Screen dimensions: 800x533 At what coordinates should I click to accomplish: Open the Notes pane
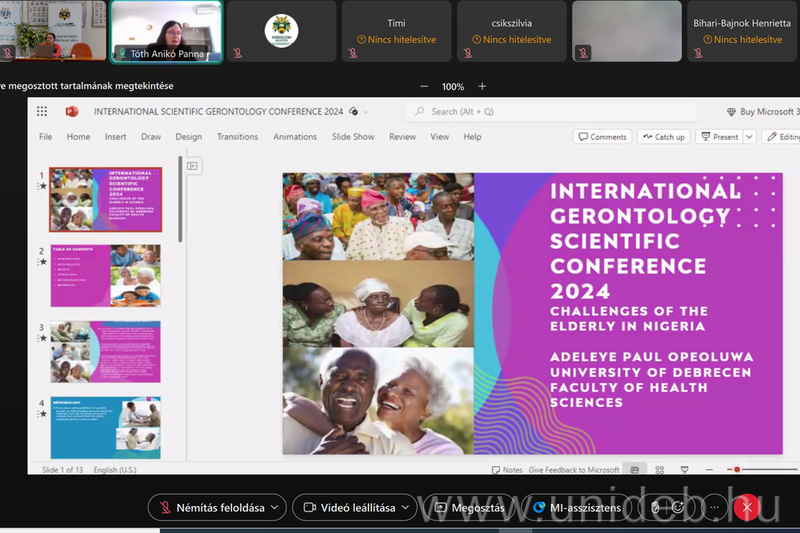tap(508, 470)
